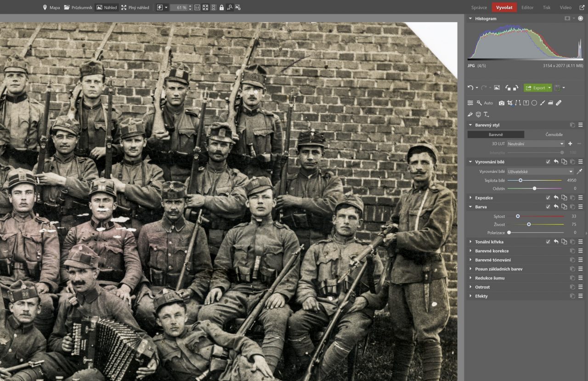This screenshot has width=588, height=381.
Task: Open the Vyrovnání bílé Uživatelské dropdown
Action: 540,171
